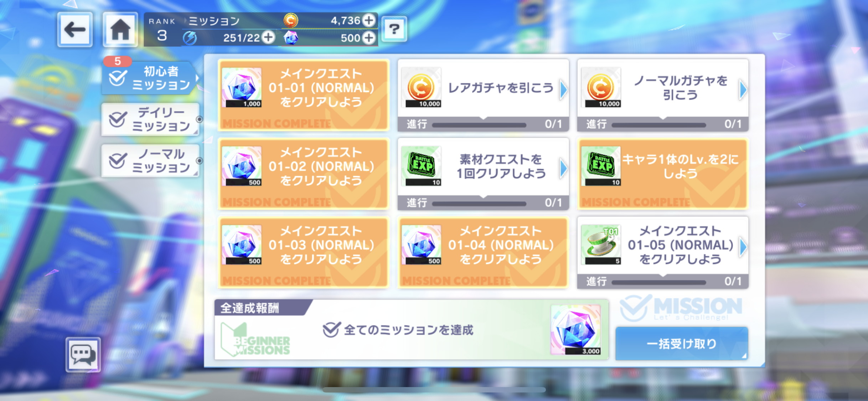The height and width of the screenshot is (401, 868).
Task: Switch to デイリーミッション tab
Action: pyautogui.click(x=150, y=119)
